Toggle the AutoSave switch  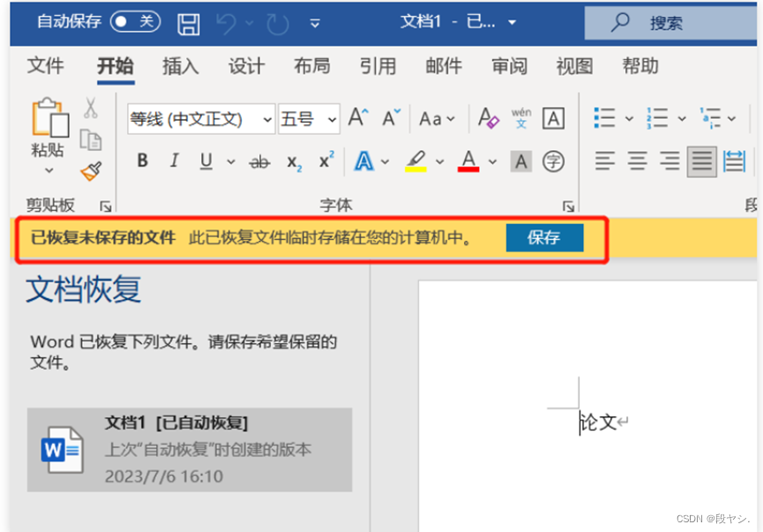pyautogui.click(x=135, y=22)
